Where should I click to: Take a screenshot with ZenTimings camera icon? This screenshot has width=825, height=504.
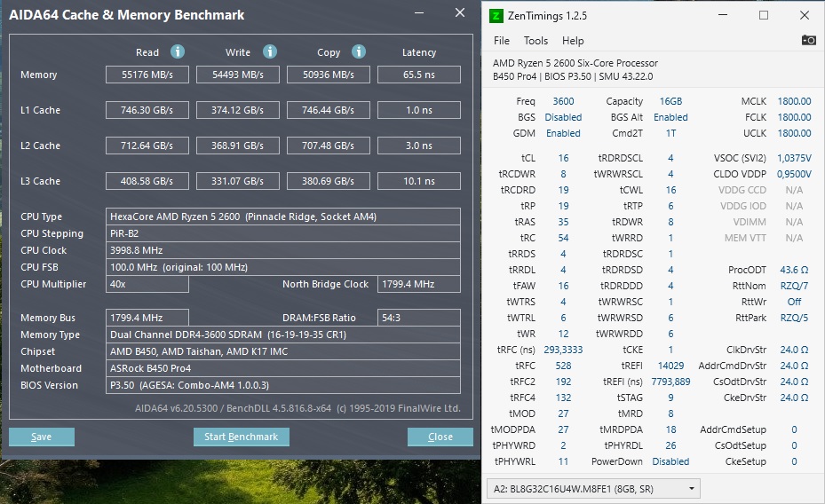point(809,40)
